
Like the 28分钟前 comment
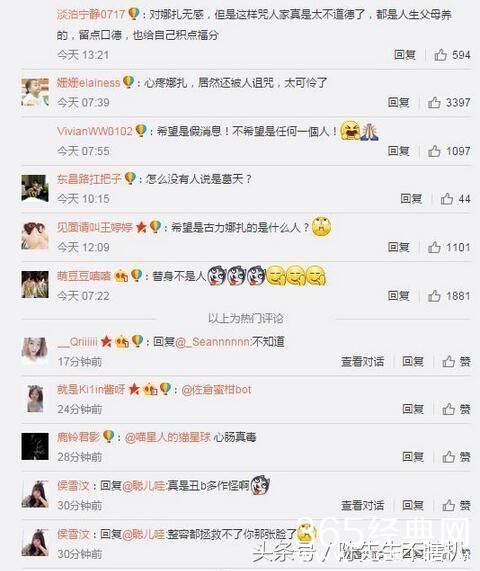click(x=456, y=457)
